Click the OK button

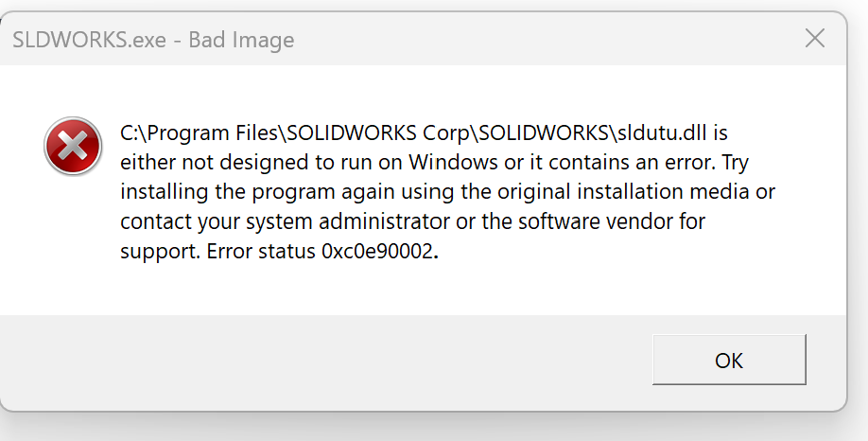pyautogui.click(x=728, y=360)
